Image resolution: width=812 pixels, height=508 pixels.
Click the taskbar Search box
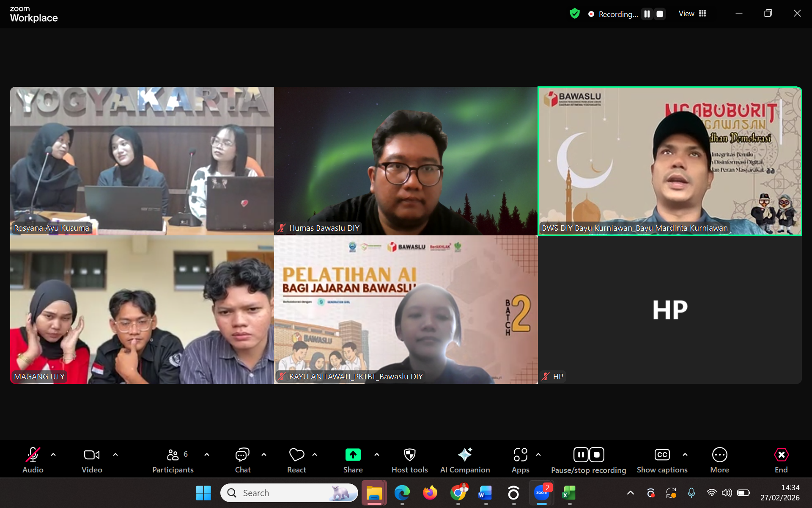tap(289, 493)
